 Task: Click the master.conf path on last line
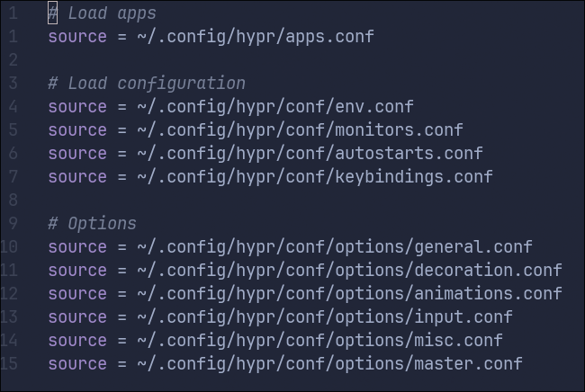pos(329,364)
